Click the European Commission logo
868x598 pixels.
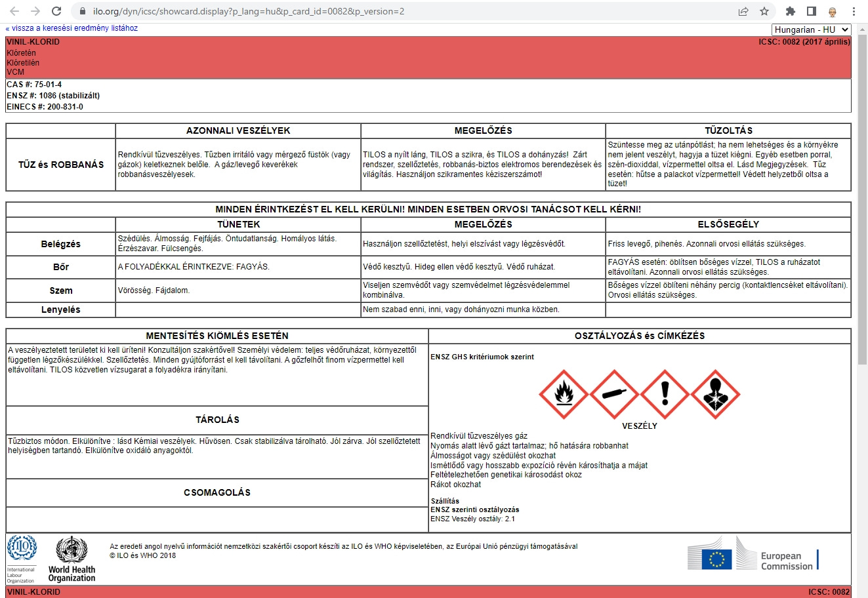pyautogui.click(x=753, y=554)
